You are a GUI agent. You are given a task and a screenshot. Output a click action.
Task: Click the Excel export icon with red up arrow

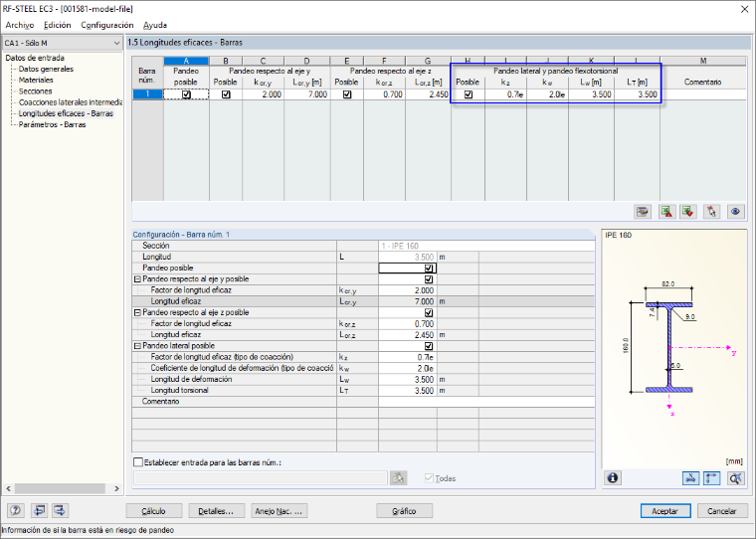[666, 211]
